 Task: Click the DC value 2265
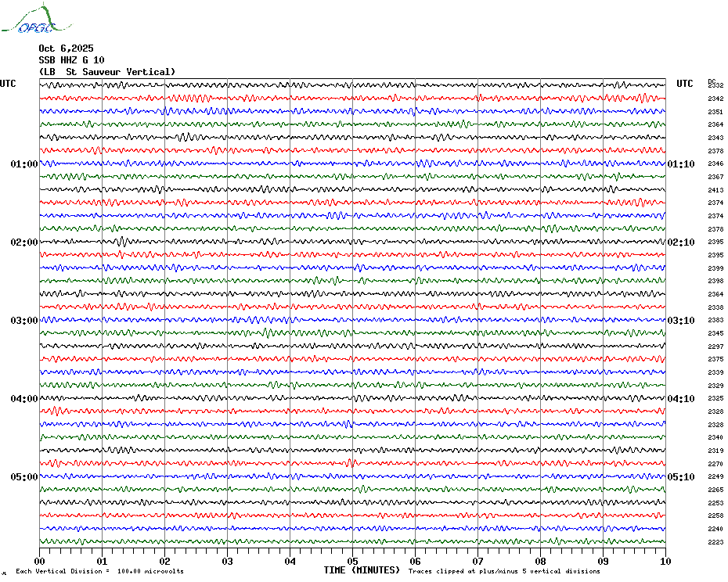715,490
